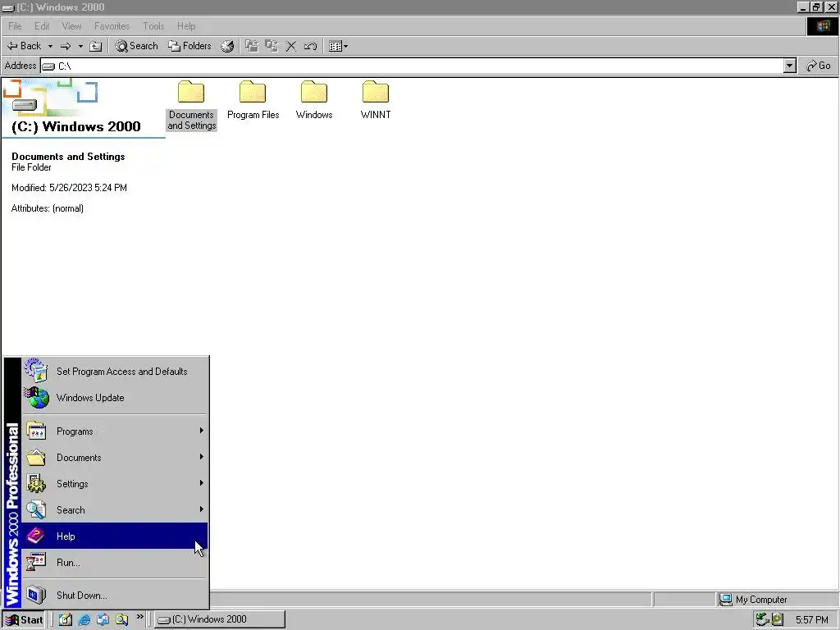This screenshot has width=840, height=630.
Task: Expand the Search submenu in Start menu
Action: (x=115, y=510)
